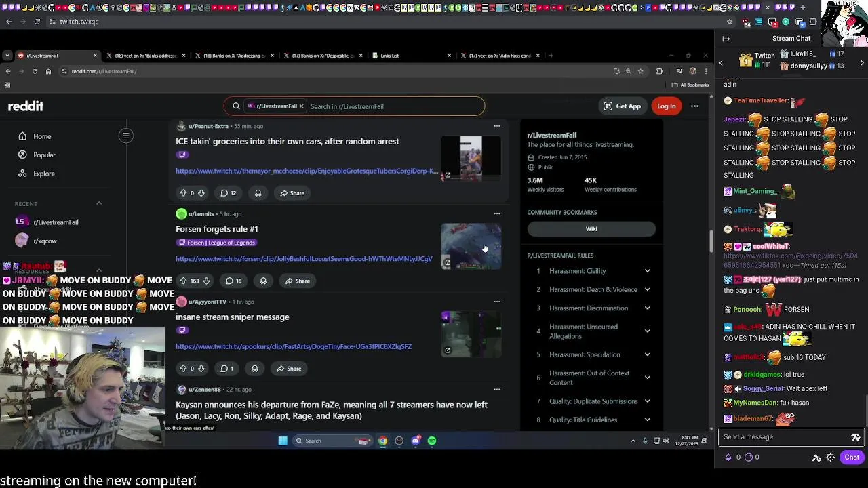868x488 pixels.
Task: Go back in the inner Reddit browser
Action: [x=8, y=71]
